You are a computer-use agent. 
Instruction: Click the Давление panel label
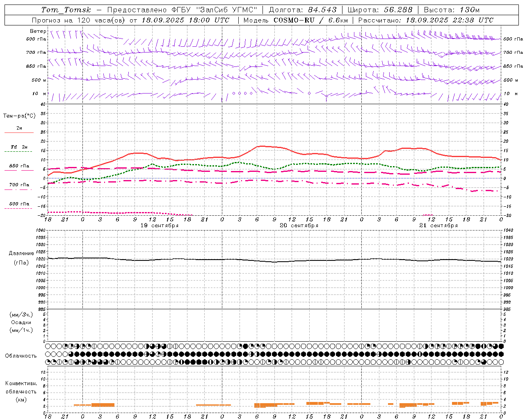21,253
